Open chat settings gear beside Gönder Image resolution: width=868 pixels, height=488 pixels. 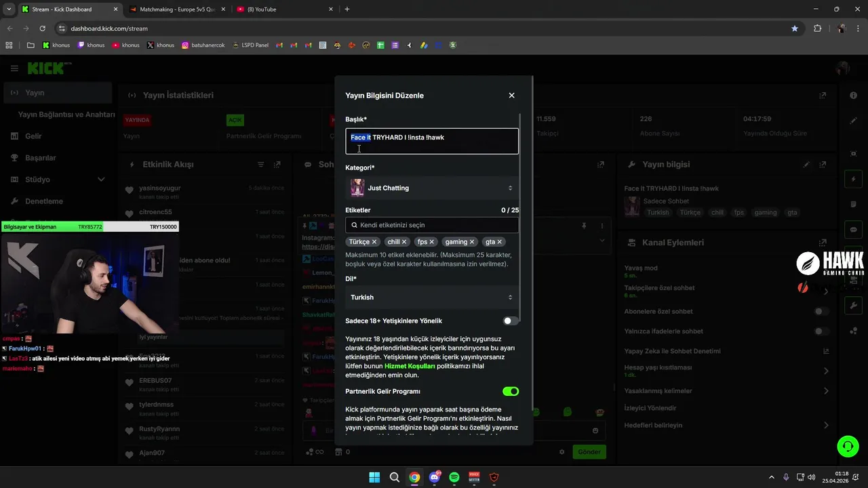561,452
